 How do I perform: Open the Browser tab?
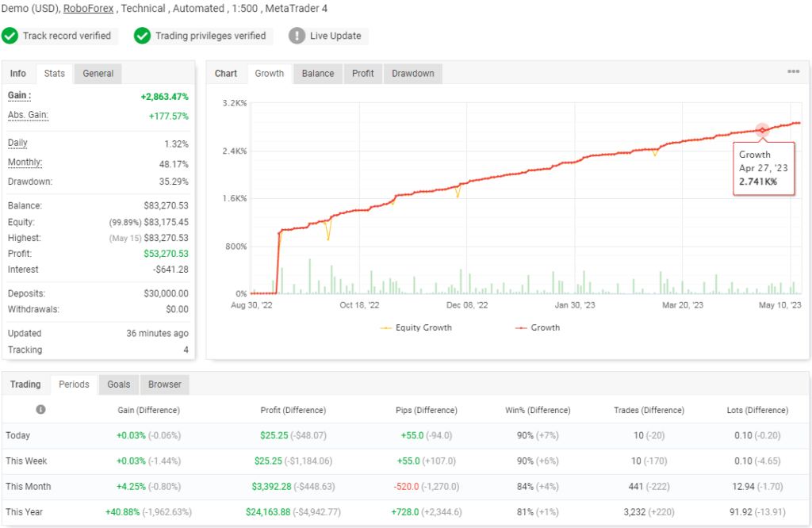(165, 385)
